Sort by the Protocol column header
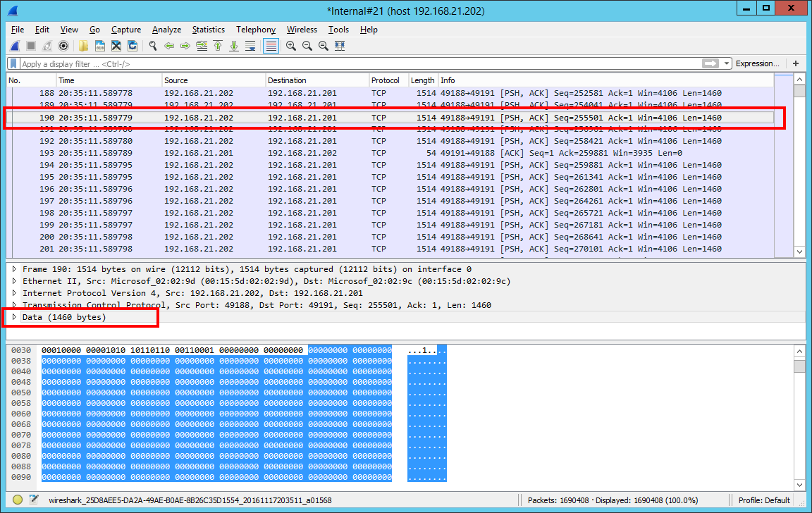The image size is (812, 513). tap(389, 80)
